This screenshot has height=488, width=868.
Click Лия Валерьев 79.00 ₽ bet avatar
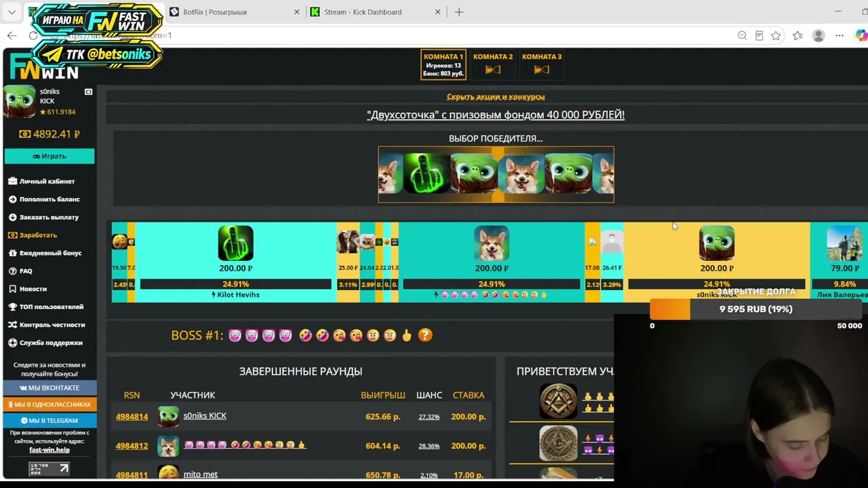(x=845, y=243)
